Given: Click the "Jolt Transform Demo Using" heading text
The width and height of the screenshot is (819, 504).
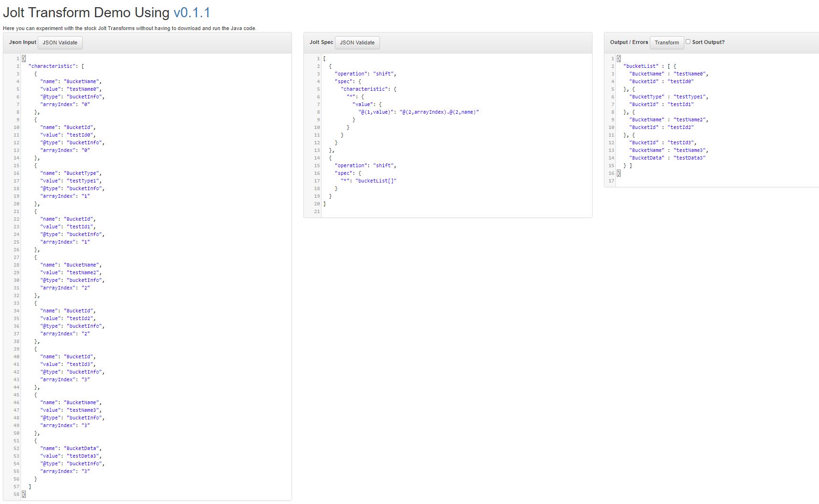Looking at the screenshot, I should tap(86, 12).
